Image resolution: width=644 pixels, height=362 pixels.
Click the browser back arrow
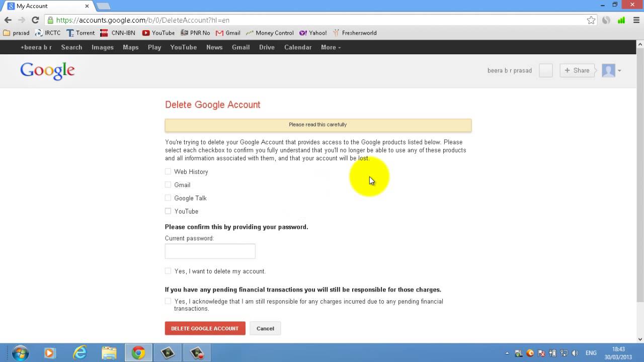click(8, 20)
